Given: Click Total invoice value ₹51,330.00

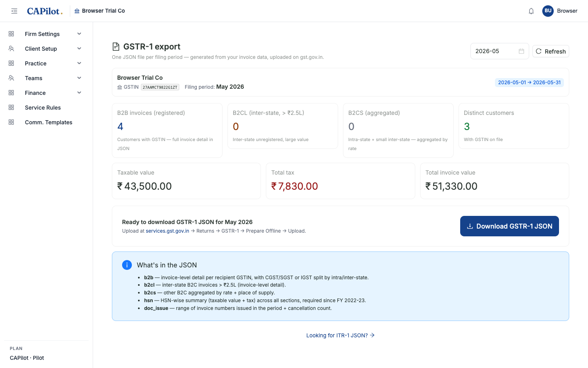Looking at the screenshot, I should tap(451, 186).
